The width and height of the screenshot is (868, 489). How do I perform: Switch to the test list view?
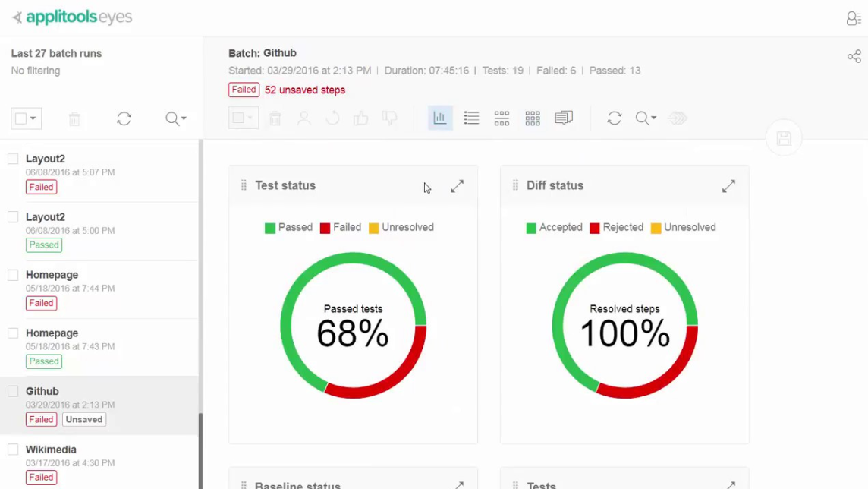[471, 118]
